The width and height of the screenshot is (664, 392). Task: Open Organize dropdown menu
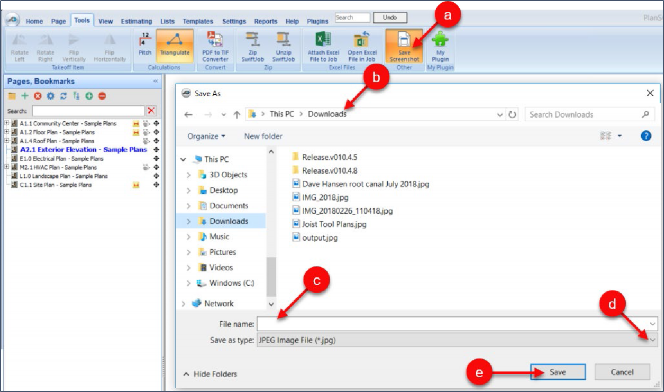[206, 136]
